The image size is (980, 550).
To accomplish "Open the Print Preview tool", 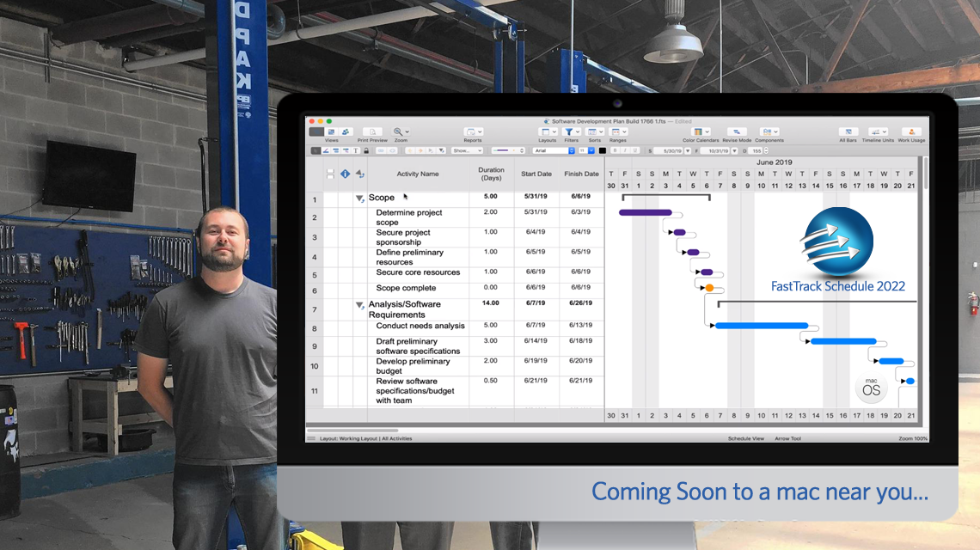I will (371, 131).
